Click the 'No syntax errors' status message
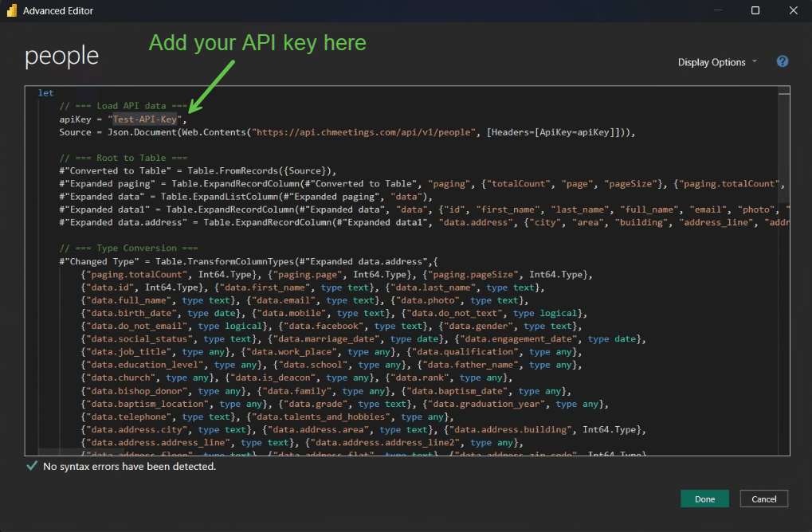 129,466
